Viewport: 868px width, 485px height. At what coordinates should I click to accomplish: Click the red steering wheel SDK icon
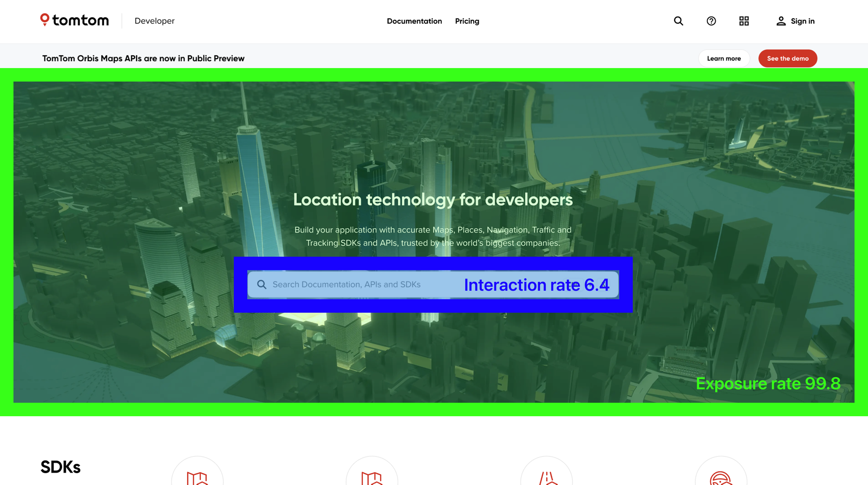[x=721, y=479]
